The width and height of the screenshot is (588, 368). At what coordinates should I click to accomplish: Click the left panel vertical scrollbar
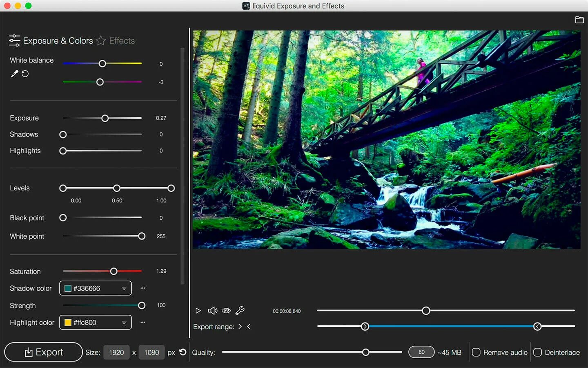(182, 166)
